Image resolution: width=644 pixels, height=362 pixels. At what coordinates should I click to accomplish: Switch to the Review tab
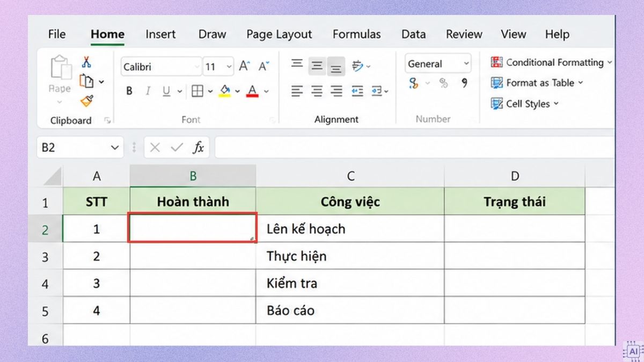[464, 34]
